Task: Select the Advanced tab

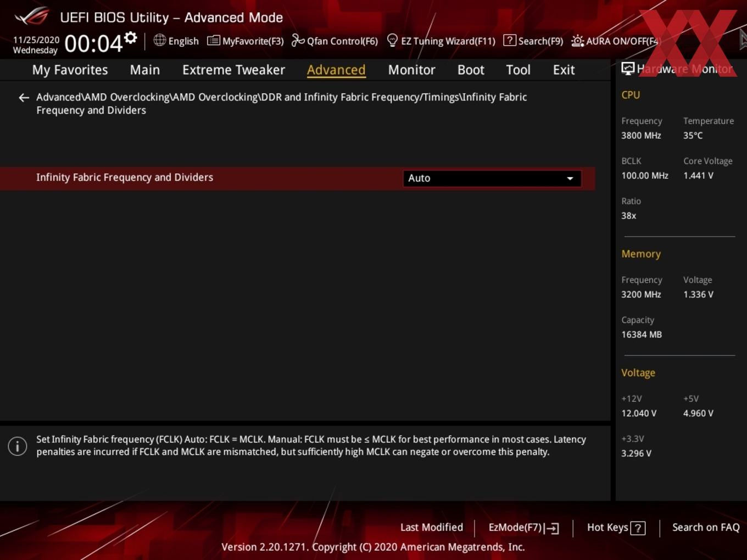Action: pyautogui.click(x=336, y=70)
